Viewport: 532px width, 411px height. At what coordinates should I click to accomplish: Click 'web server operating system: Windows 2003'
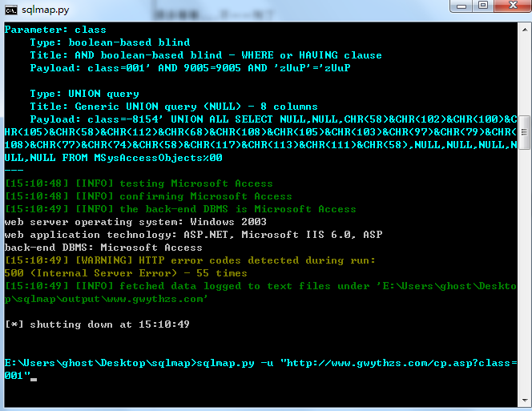135,222
